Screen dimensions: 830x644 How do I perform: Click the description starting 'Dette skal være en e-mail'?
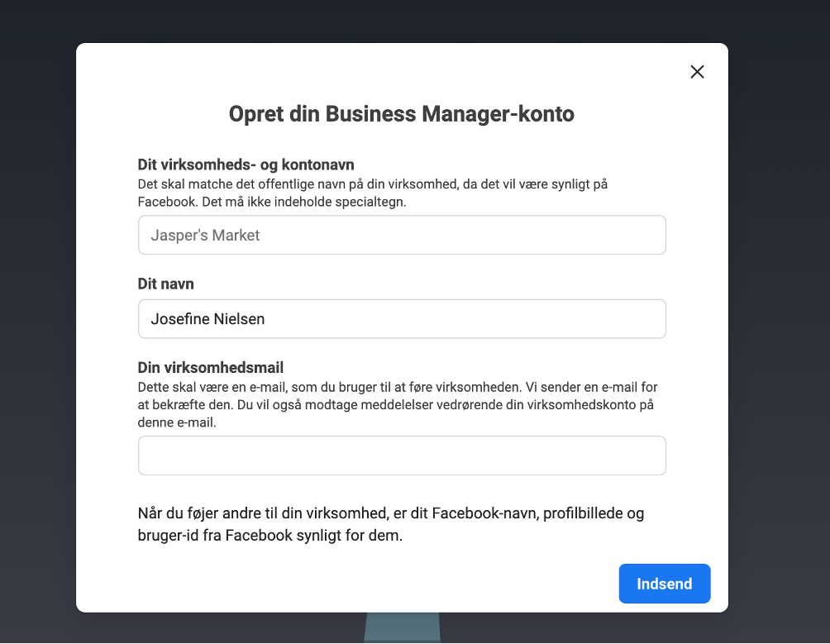398,405
